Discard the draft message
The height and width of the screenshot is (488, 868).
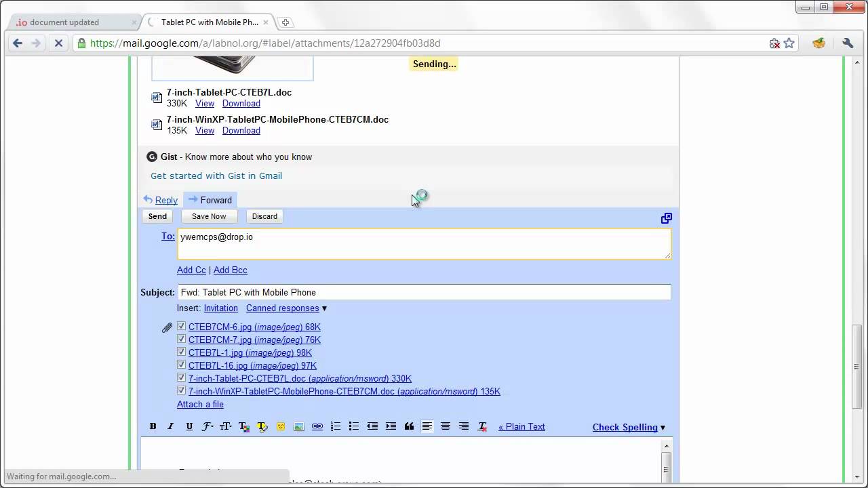(x=264, y=216)
